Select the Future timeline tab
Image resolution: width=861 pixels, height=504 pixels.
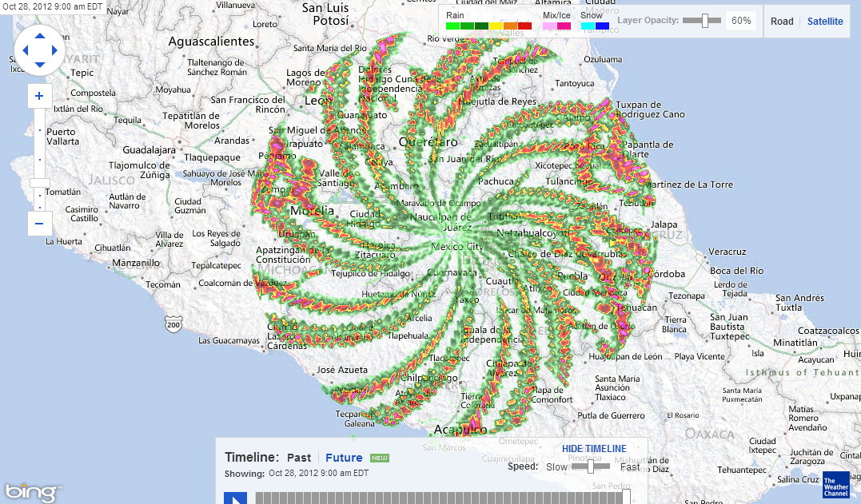coord(344,458)
